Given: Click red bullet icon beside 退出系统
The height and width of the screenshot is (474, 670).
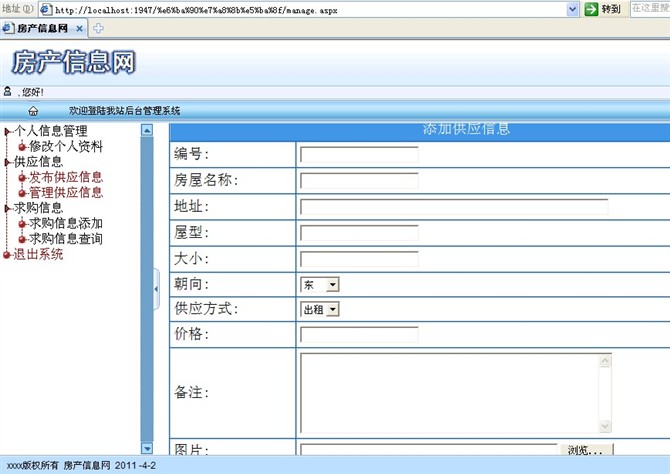Looking at the screenshot, I should pyautogui.click(x=7, y=255).
